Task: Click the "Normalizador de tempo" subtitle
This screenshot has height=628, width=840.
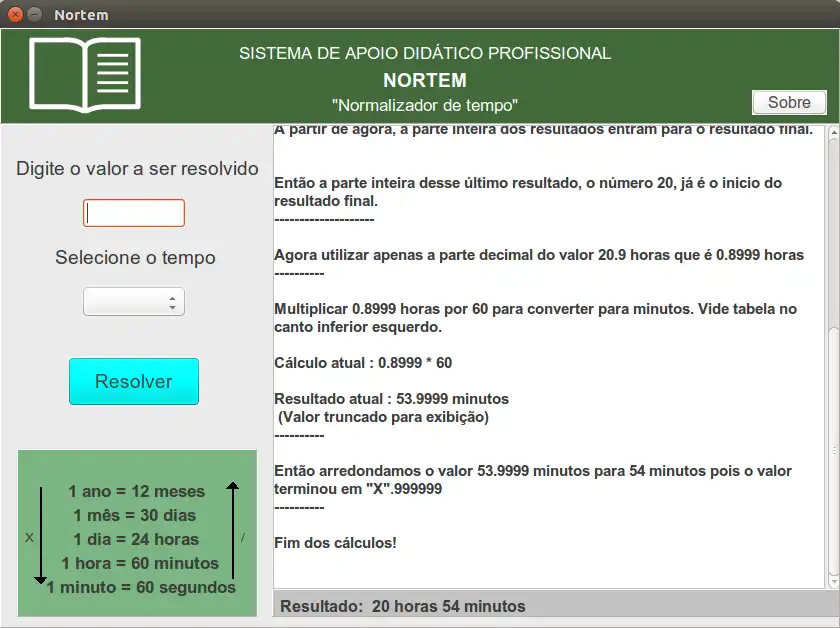Action: coord(425,105)
